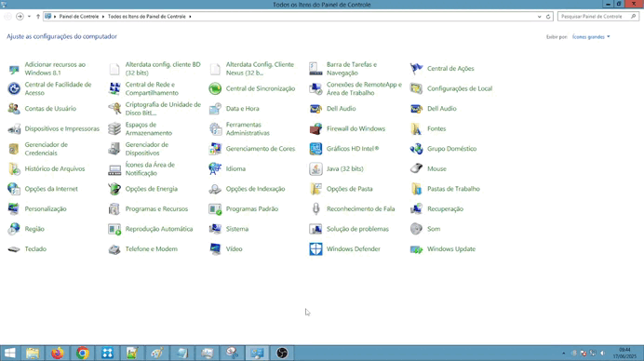Click the Data e Hora icon

coord(215,109)
